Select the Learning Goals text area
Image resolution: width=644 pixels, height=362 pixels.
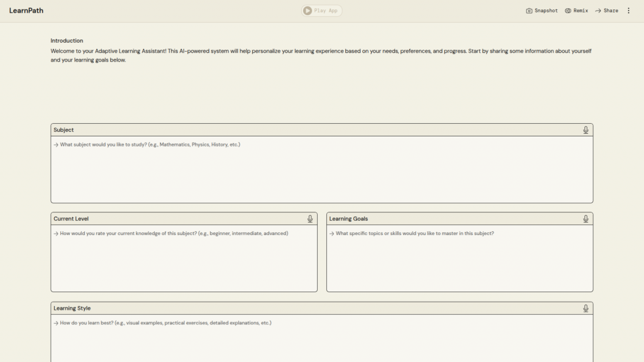459,258
